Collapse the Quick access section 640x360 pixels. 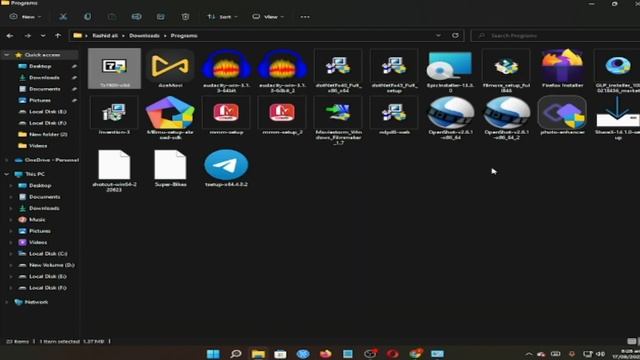click(7, 55)
